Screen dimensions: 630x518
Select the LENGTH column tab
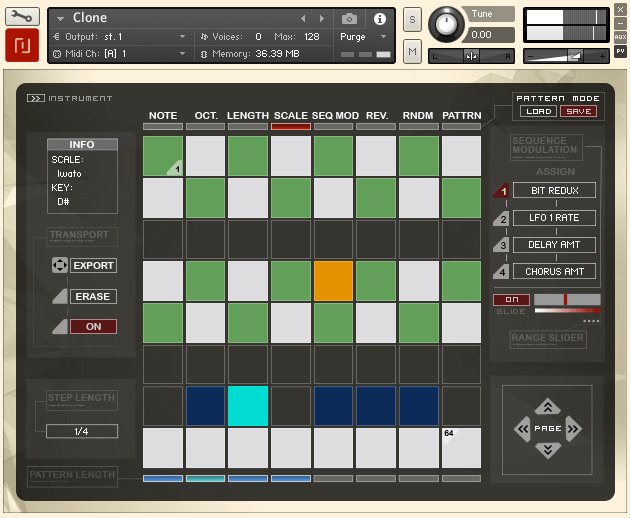click(248, 116)
